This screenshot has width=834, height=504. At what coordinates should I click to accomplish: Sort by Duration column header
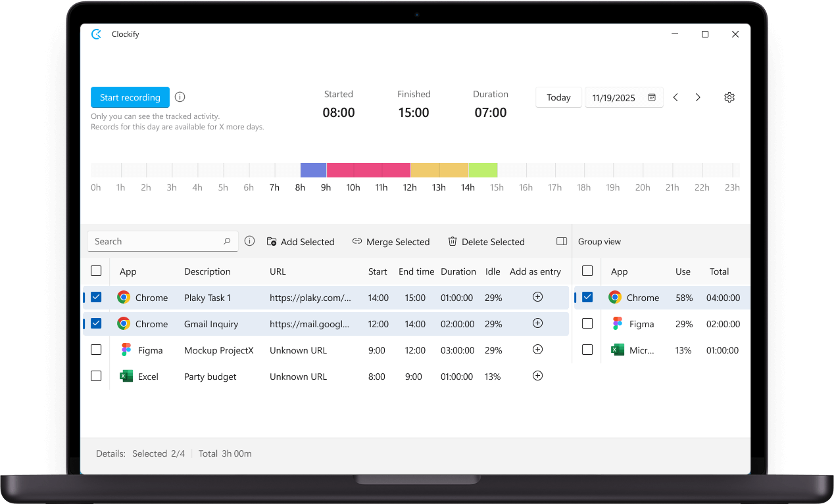(x=458, y=271)
